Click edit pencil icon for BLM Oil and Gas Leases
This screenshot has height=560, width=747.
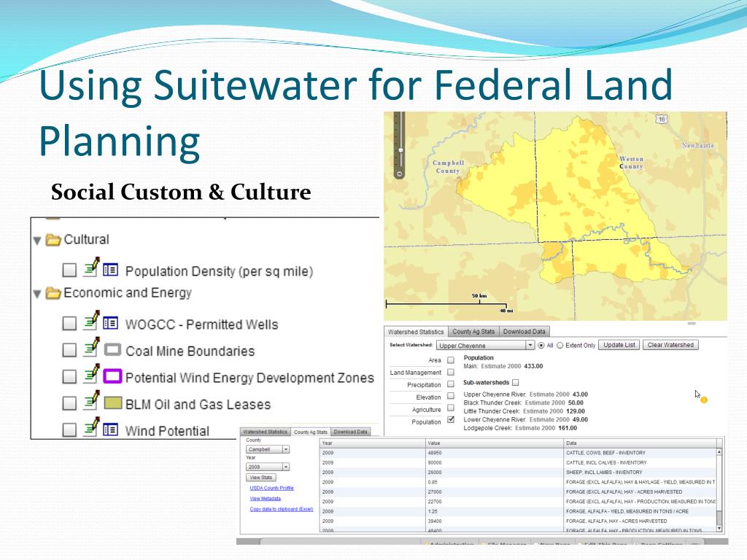click(91, 400)
